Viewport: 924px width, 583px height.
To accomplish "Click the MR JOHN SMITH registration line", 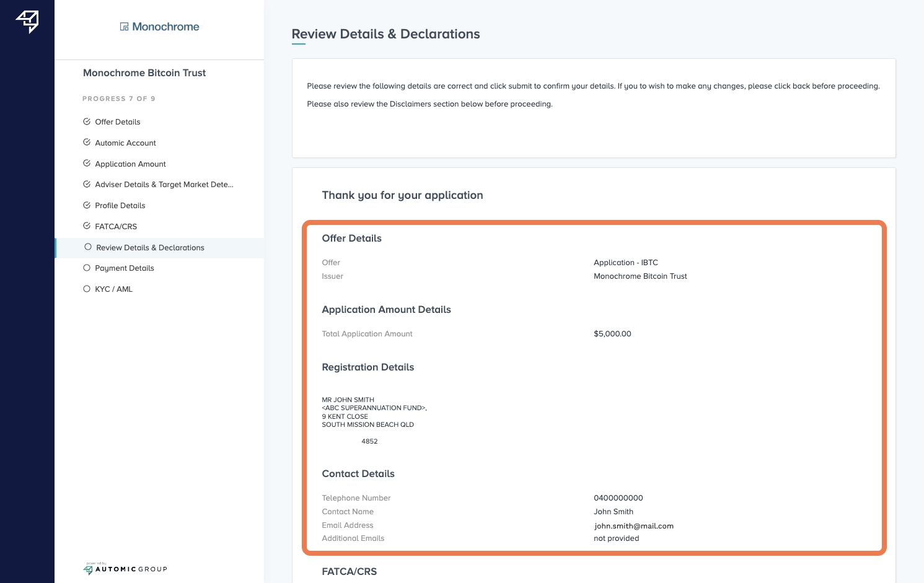I will coord(348,400).
